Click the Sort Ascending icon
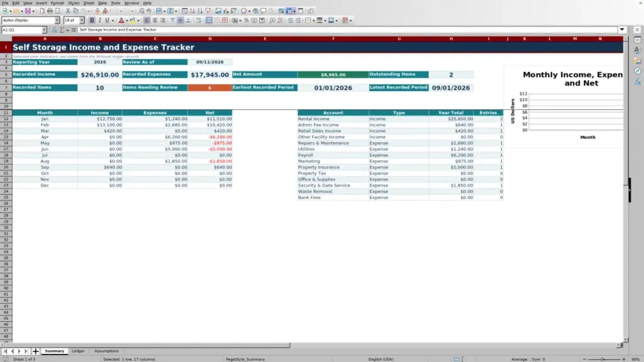Image resolution: width=644 pixels, height=362 pixels. (192, 11)
